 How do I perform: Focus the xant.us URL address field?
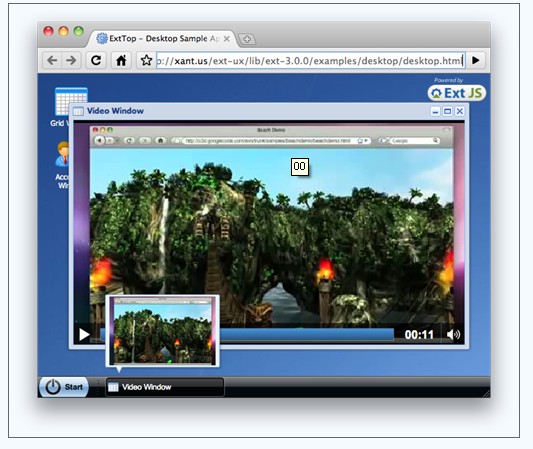(x=310, y=61)
